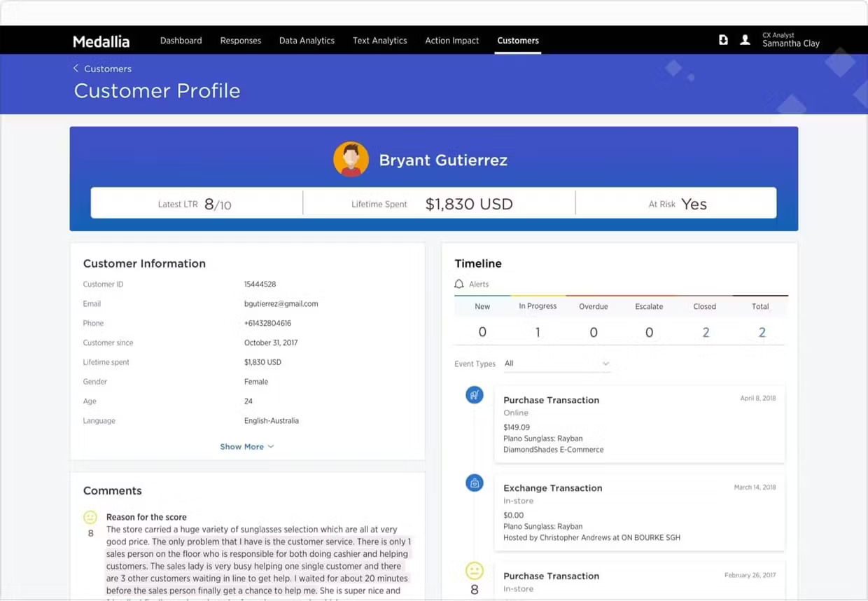868x601 pixels.
Task: Switch to the Dashboard tab
Action: coord(181,41)
